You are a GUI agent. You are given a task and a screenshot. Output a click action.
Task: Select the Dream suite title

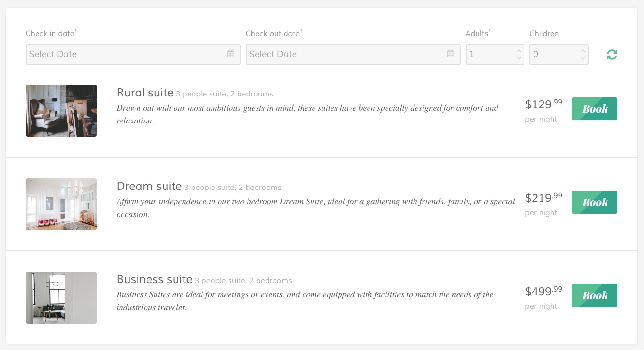pos(149,186)
